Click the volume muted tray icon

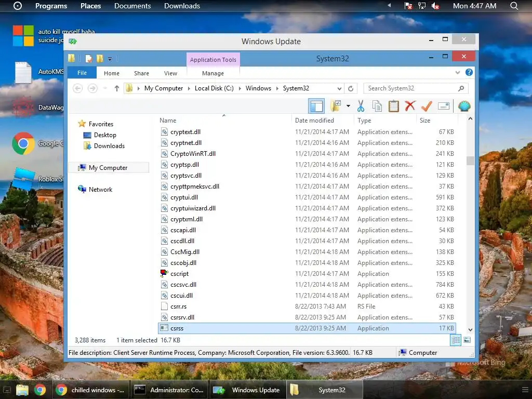tap(435, 6)
